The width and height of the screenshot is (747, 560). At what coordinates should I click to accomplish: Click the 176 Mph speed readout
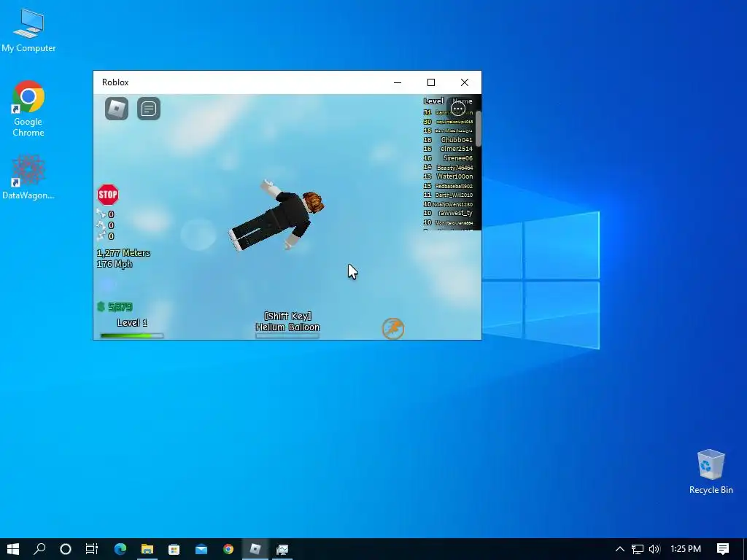click(x=115, y=264)
